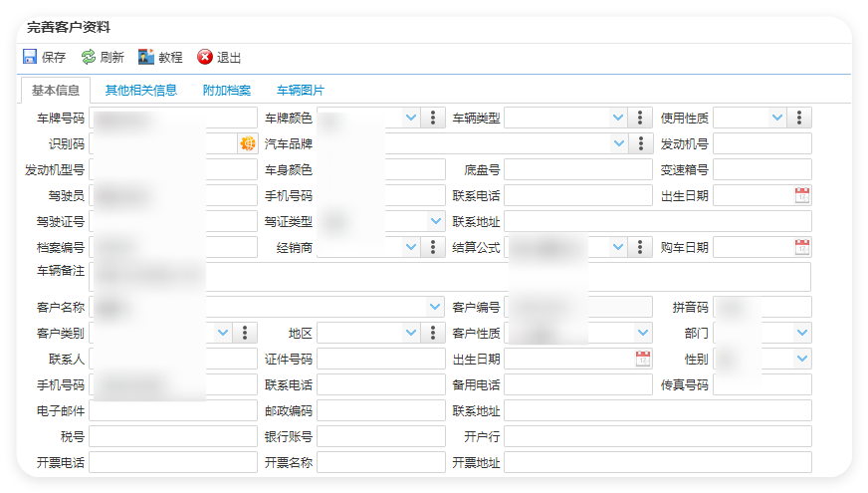The height and width of the screenshot is (493, 868).
Task: Focus the 备用电话 input field
Action: click(578, 384)
